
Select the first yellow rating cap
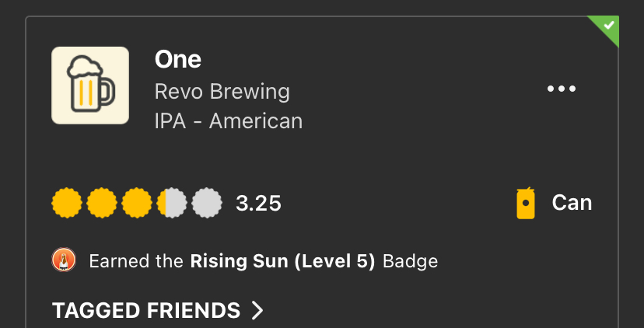tap(67, 204)
